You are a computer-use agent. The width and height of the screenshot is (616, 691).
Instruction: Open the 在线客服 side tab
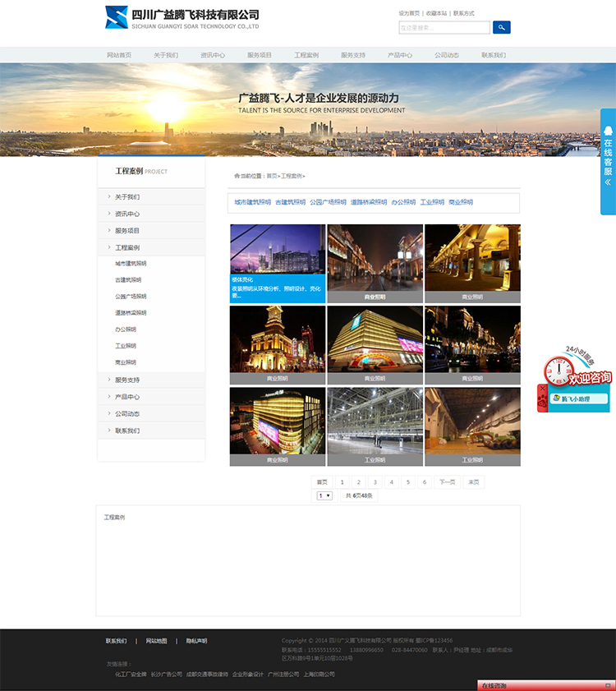608,150
